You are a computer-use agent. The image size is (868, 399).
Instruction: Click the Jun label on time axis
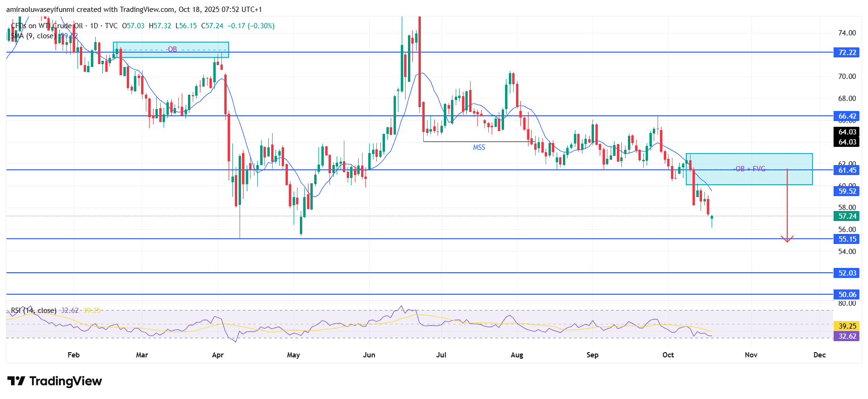[369, 355]
